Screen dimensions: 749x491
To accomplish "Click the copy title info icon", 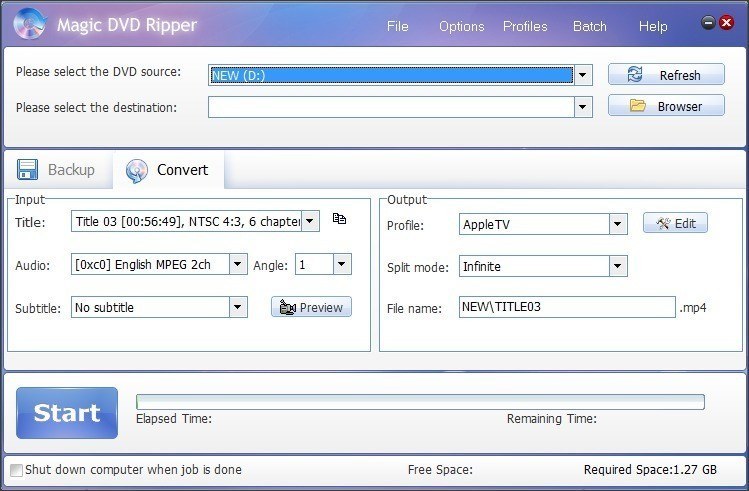I will tap(339, 219).
